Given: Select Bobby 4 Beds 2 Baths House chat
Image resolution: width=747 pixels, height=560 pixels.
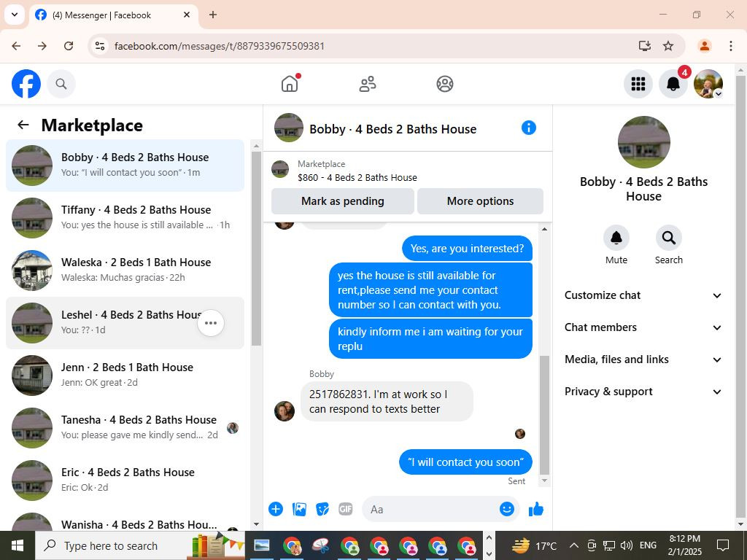Looking at the screenshot, I should coord(125,166).
